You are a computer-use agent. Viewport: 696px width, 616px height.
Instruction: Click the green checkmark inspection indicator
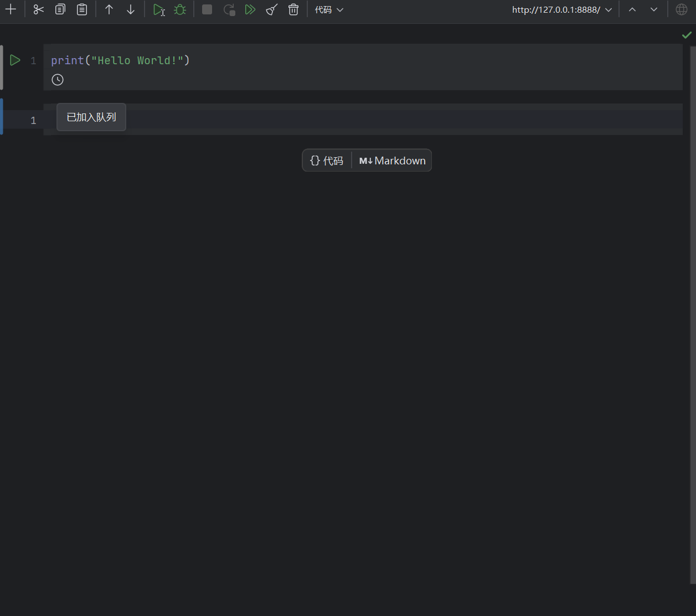tap(687, 35)
